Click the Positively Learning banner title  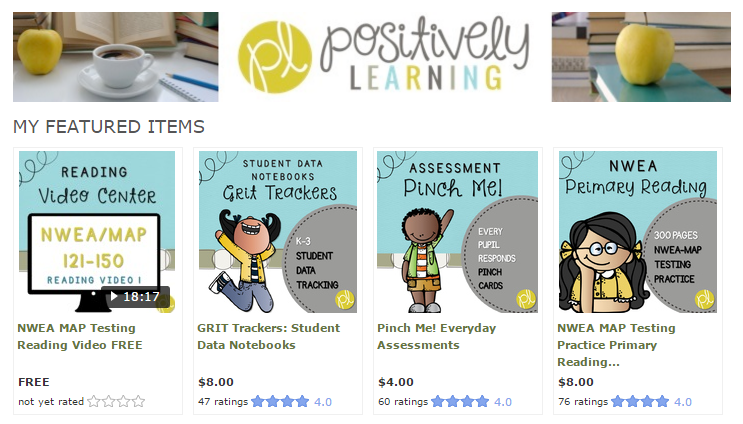coord(425,54)
